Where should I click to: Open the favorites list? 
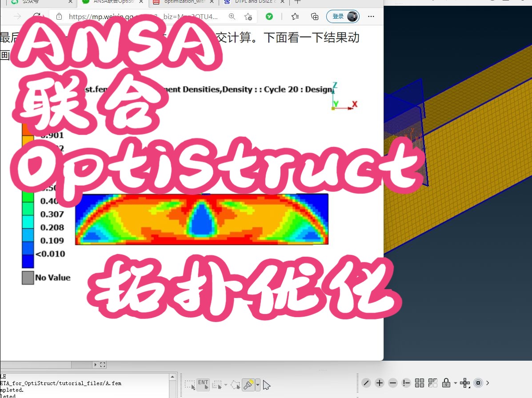point(295,16)
